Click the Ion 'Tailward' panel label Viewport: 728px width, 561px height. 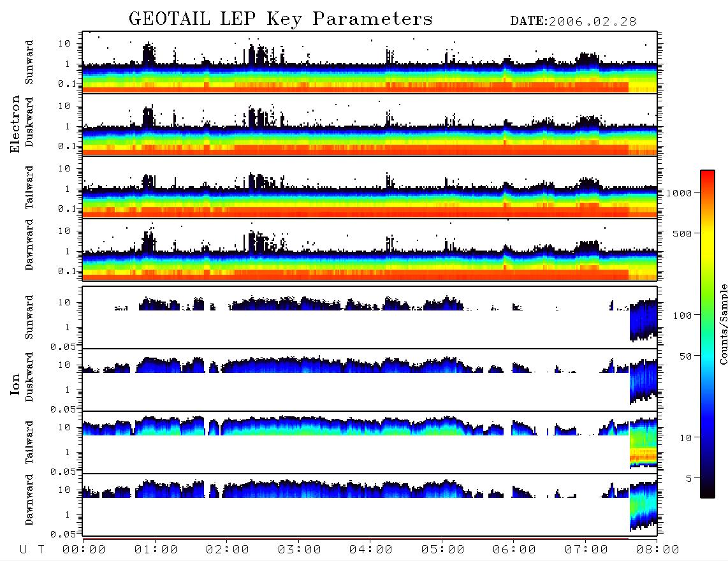29,442
